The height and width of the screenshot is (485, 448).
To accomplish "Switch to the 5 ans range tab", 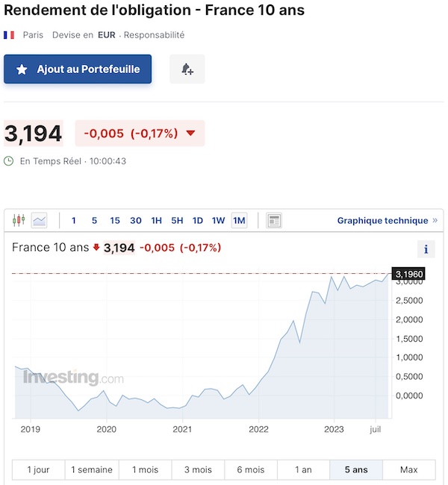I will [x=356, y=469].
